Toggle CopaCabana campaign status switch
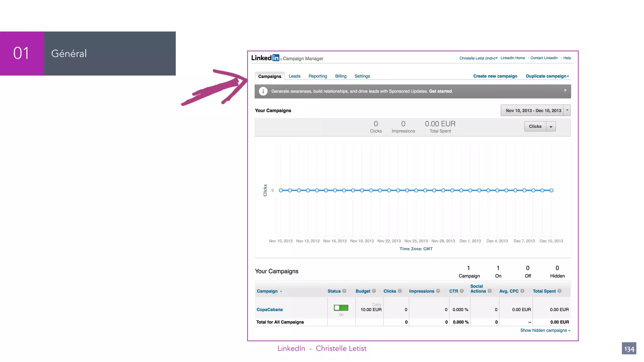This screenshot has width=644, height=362. tap(341, 308)
